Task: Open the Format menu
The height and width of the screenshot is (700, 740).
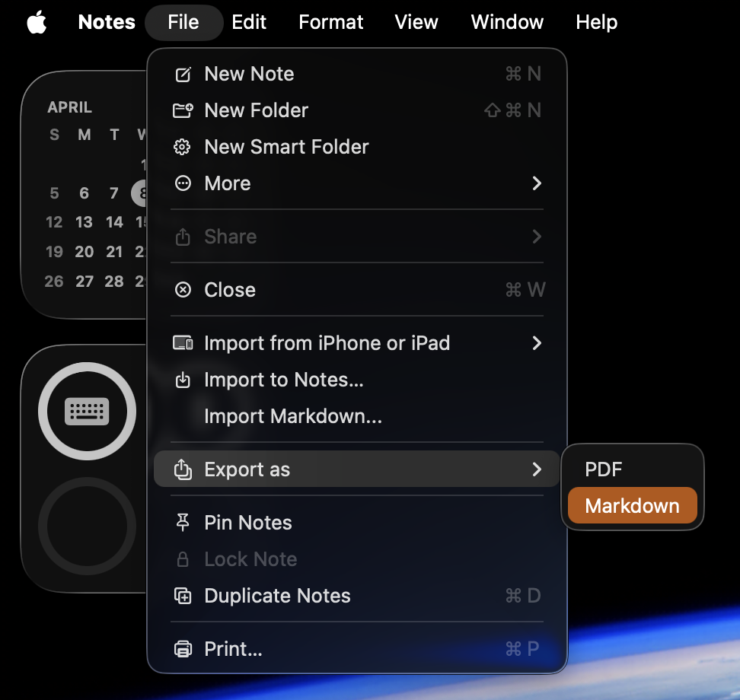Action: [x=330, y=23]
